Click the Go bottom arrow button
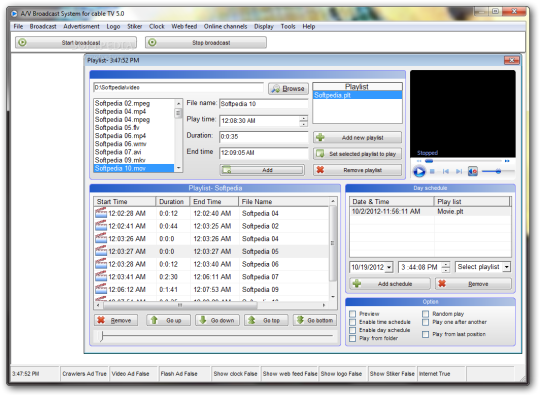This screenshot has height=396, width=540. [315, 320]
